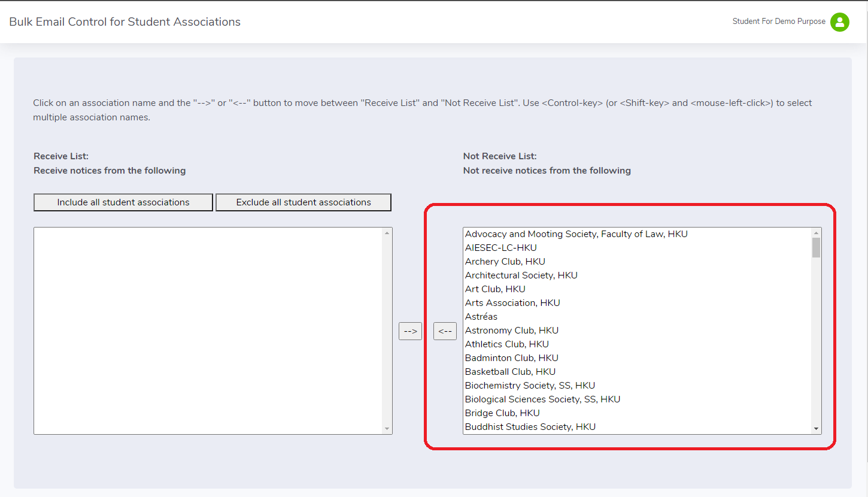
Task: Select Archery Club, HKU in the list
Action: [x=505, y=261]
